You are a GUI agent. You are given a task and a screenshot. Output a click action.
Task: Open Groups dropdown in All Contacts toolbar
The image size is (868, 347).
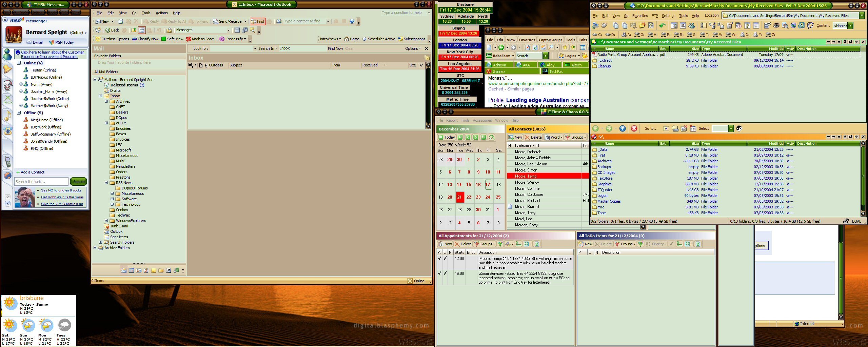[x=576, y=137]
